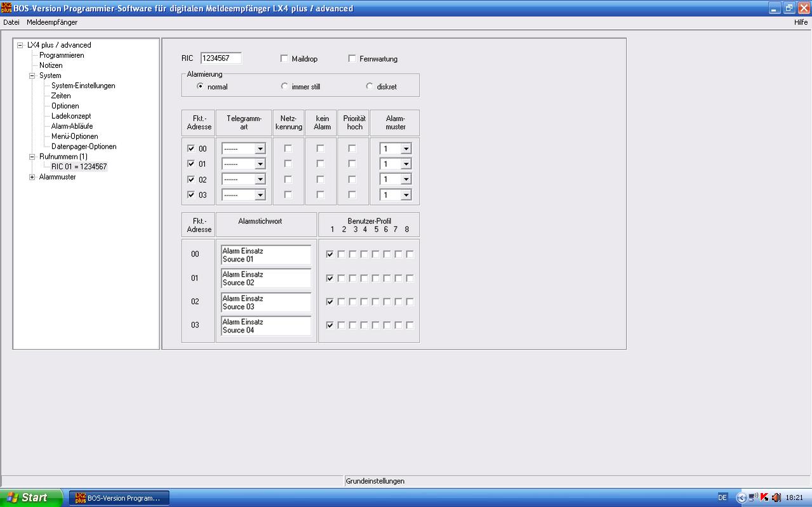Uncheck Fkt.-Adresse 01 checkbox
The height and width of the screenshot is (507, 812).
tap(191, 164)
